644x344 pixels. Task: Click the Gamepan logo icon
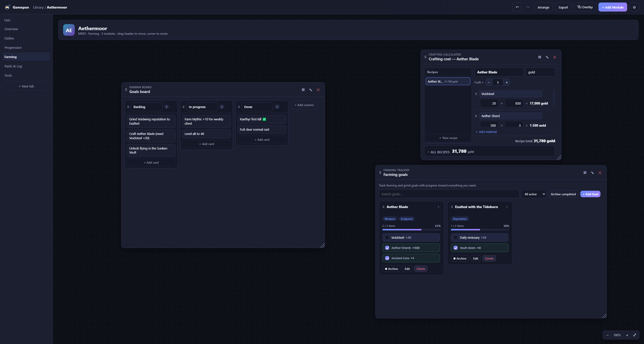pyautogui.click(x=7, y=7)
